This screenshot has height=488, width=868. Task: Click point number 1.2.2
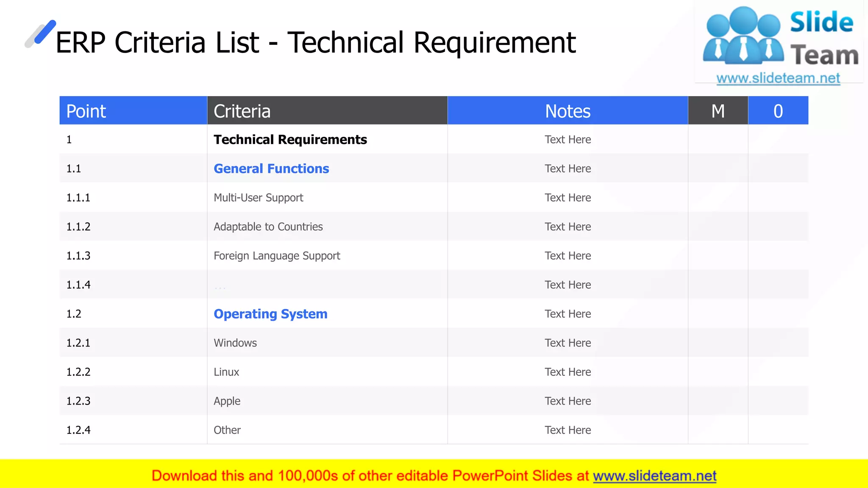click(78, 372)
